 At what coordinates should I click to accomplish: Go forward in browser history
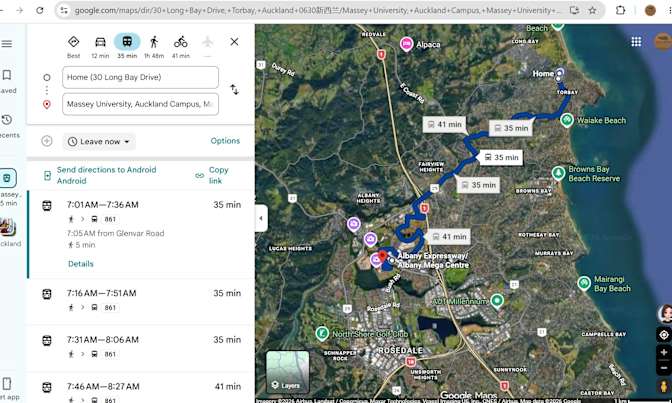pyautogui.click(x=19, y=10)
